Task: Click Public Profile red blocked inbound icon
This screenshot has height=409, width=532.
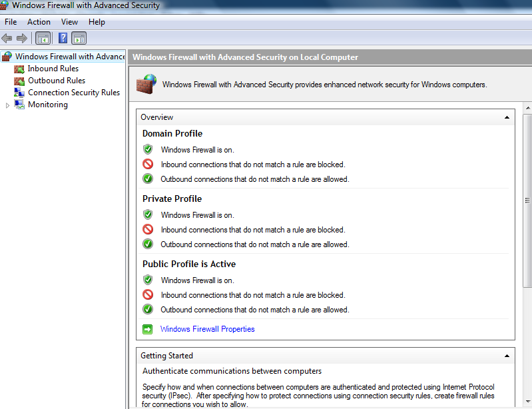Action: [x=148, y=294]
